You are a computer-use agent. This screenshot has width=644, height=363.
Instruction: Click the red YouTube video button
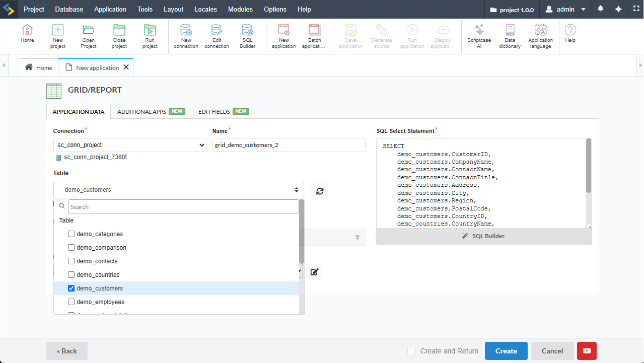pyautogui.click(x=587, y=351)
